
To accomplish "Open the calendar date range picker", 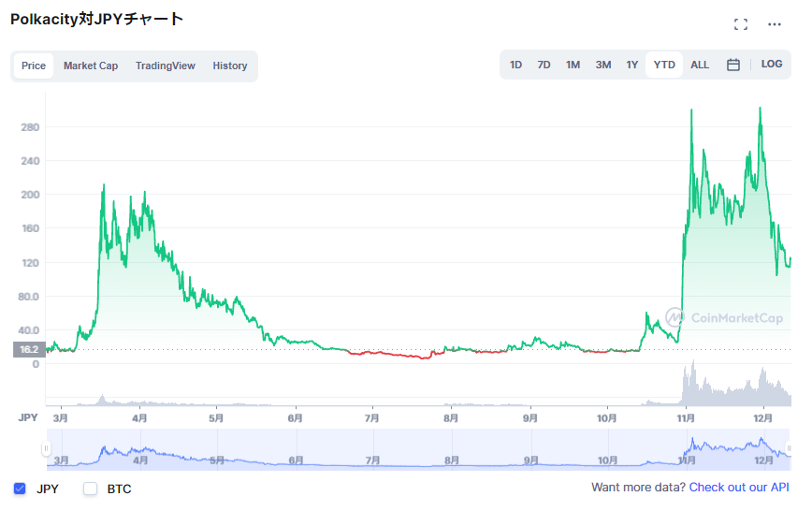I will pyautogui.click(x=732, y=65).
